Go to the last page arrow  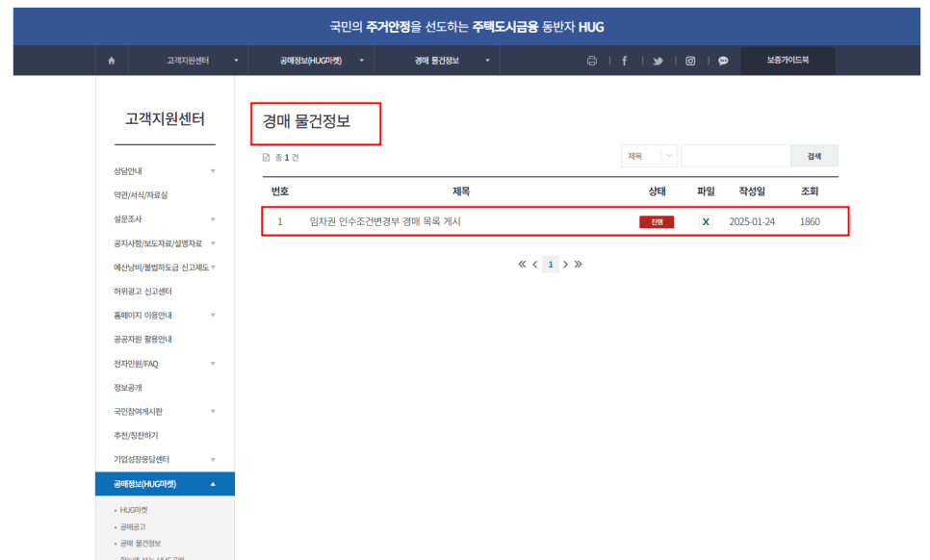pos(579,264)
